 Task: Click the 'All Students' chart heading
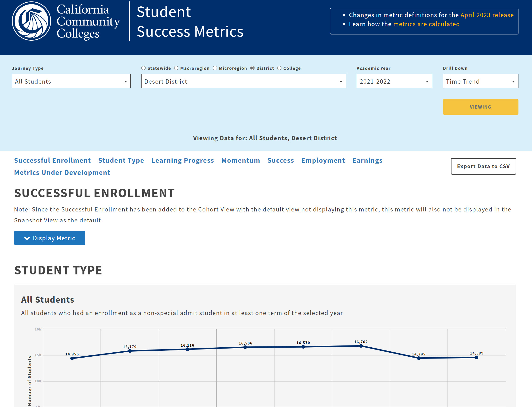47,300
